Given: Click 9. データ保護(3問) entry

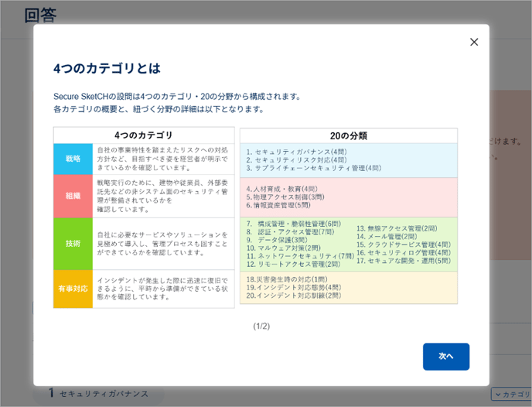Looking at the screenshot, I should (x=277, y=240).
